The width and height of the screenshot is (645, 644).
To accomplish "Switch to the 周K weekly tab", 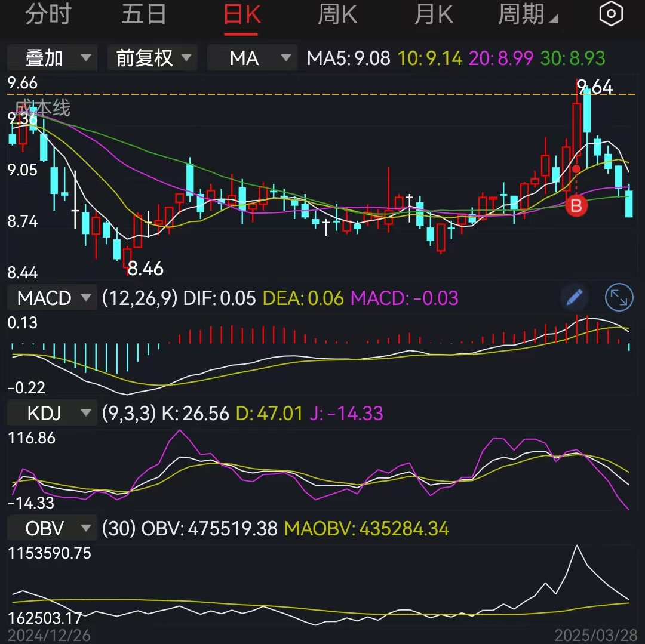I will point(337,14).
